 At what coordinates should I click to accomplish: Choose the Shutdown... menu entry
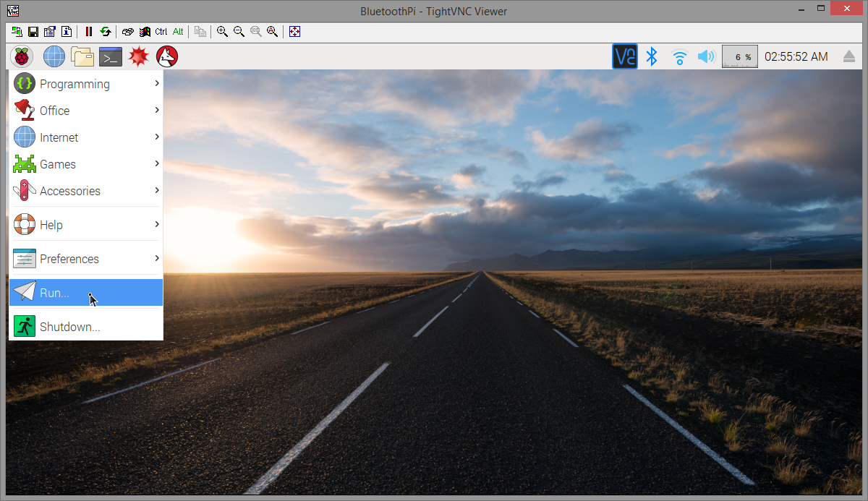coord(86,327)
